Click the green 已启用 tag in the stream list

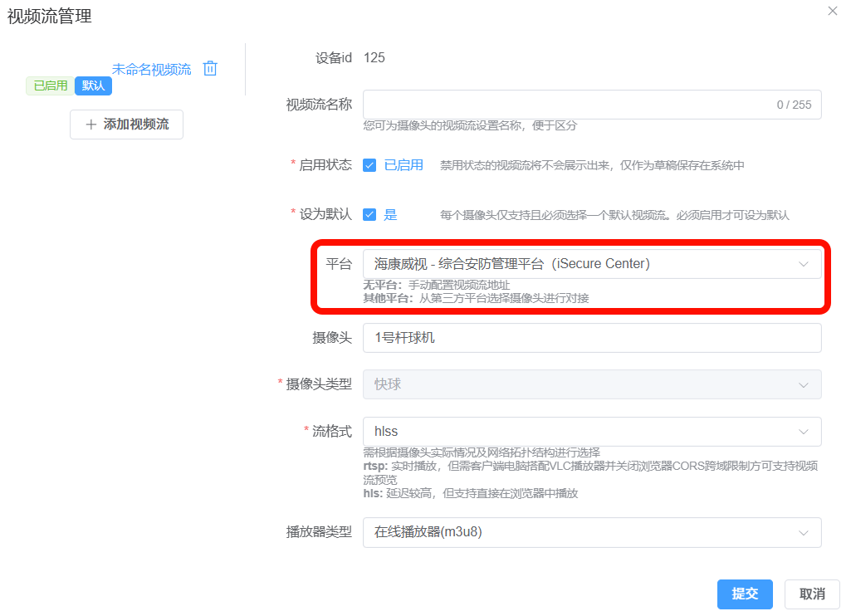[51, 86]
